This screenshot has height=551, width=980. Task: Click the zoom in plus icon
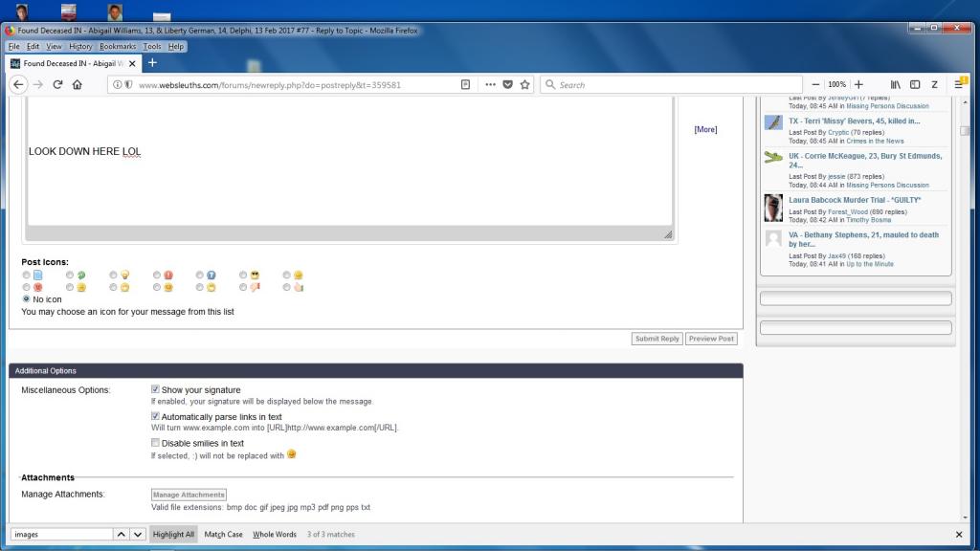click(858, 84)
